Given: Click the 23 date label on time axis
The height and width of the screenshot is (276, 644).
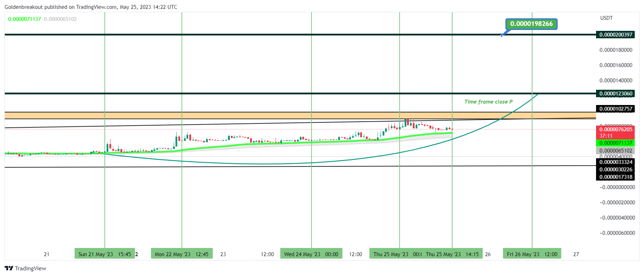Looking at the screenshot, I should tap(223, 254).
